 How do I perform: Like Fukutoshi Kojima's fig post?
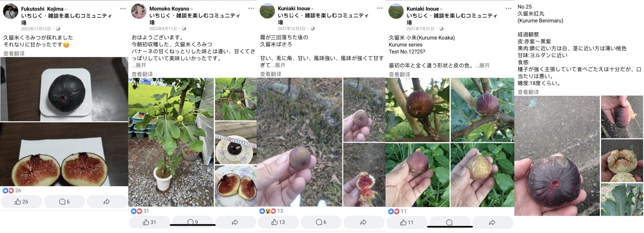(x=21, y=202)
